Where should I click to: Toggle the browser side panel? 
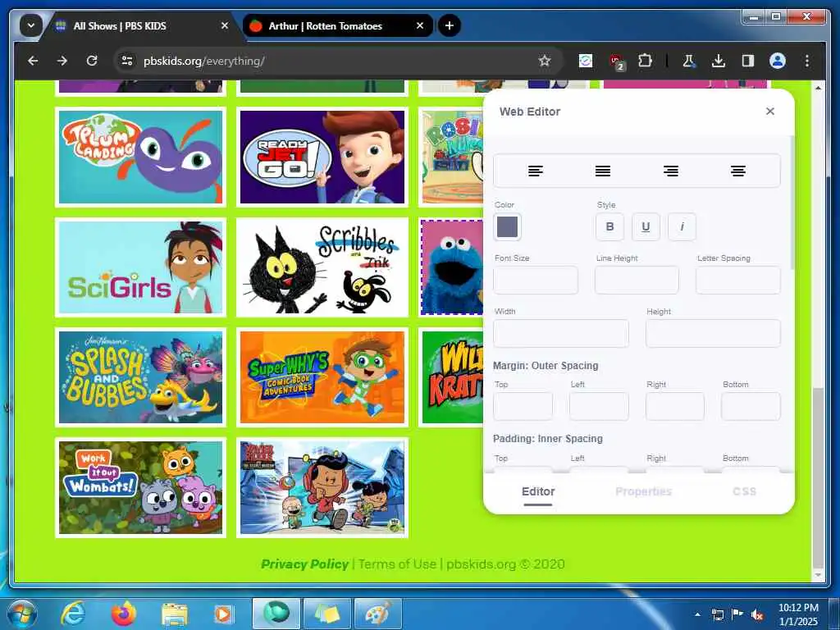pos(748,61)
